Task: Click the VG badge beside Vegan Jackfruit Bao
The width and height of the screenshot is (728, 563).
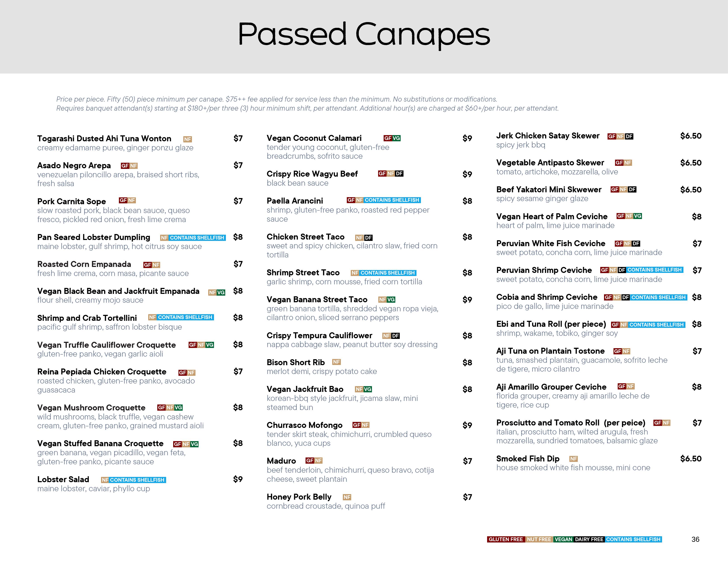Action: click(368, 389)
